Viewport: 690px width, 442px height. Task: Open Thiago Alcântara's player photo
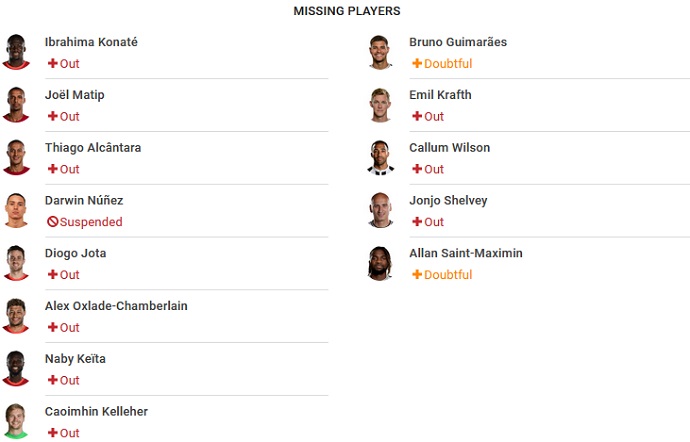click(x=16, y=157)
